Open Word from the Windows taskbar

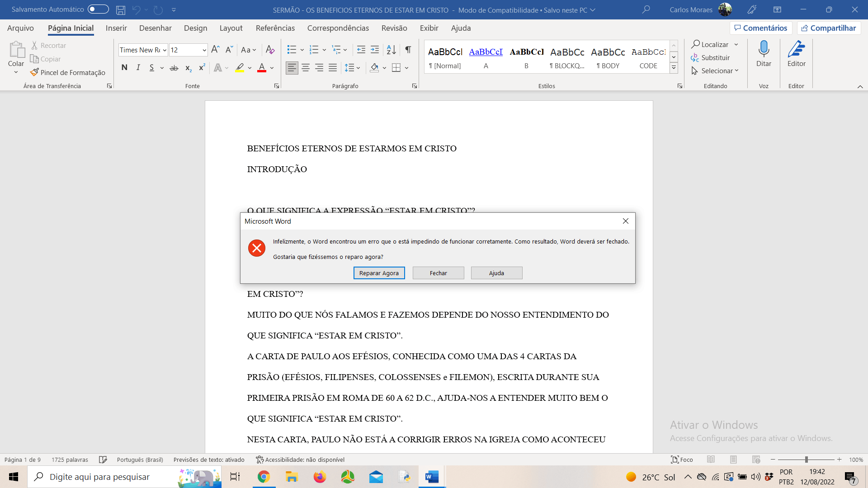432,477
